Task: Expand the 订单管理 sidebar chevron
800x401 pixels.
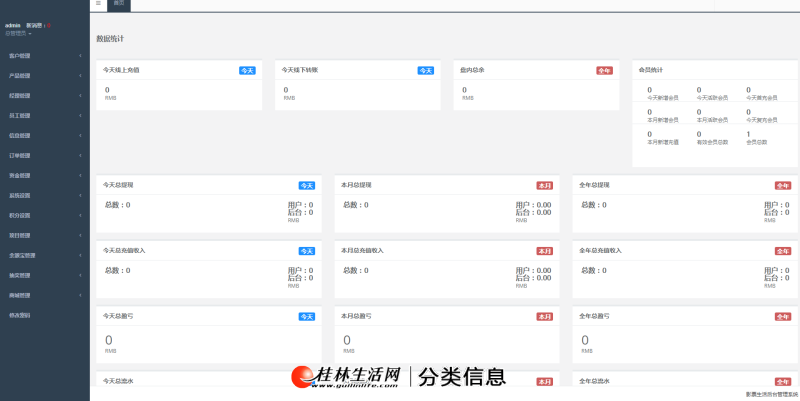Action: pyautogui.click(x=80, y=156)
